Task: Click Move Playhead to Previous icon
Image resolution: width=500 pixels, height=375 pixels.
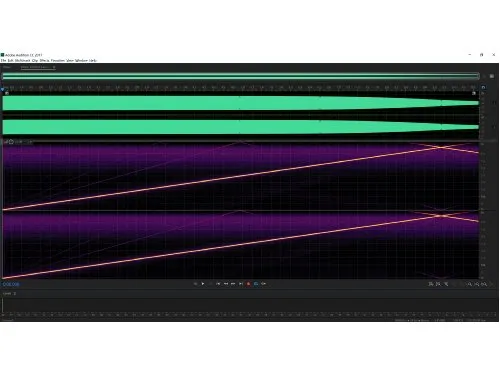Action: (x=218, y=284)
